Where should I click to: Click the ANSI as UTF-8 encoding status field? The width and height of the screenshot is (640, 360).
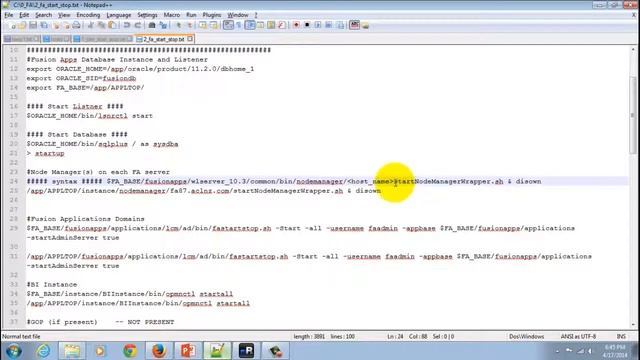[x=578, y=337]
